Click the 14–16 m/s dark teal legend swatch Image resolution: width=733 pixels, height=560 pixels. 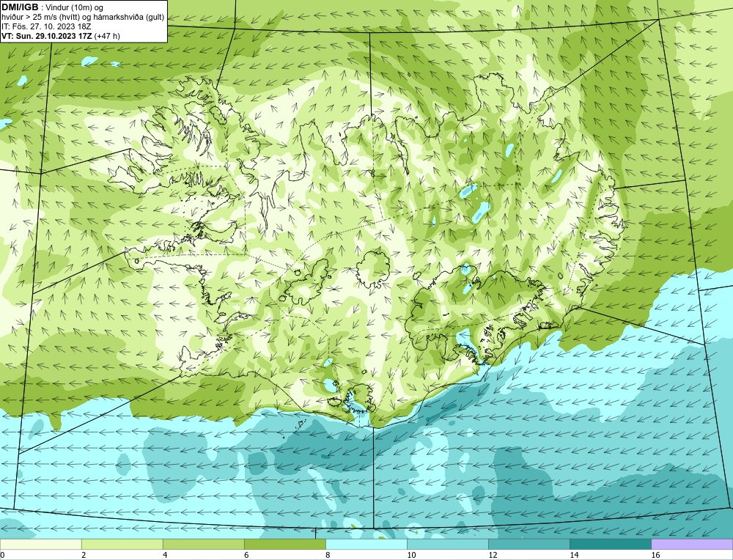click(610, 544)
